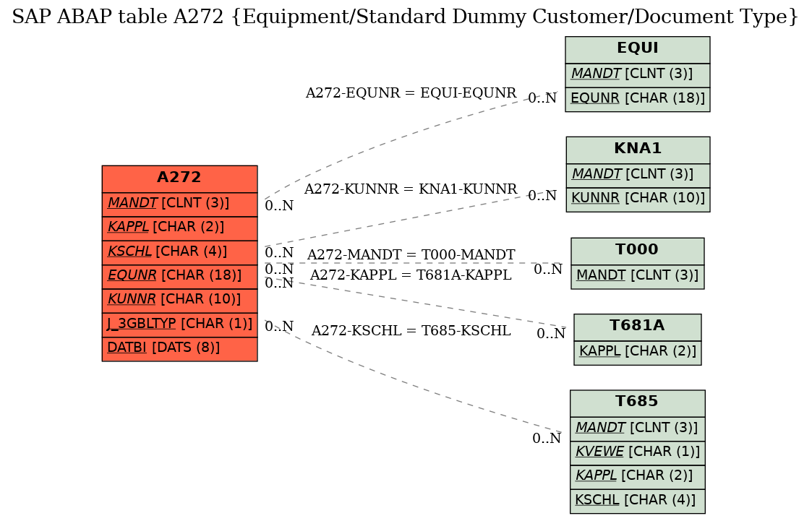Select EQUNR [CHAR (18)] row in EQUI
This screenshot has width=812, height=521.
[x=638, y=100]
